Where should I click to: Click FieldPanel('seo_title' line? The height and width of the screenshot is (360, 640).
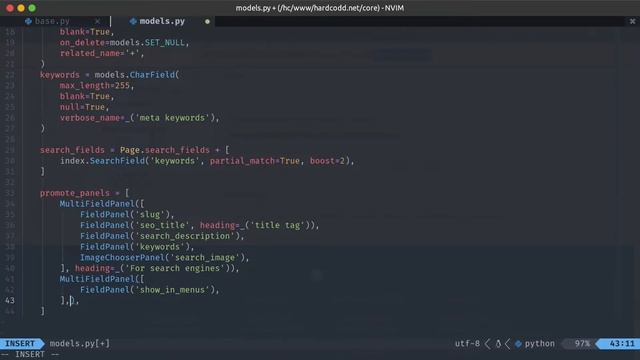[200, 225]
